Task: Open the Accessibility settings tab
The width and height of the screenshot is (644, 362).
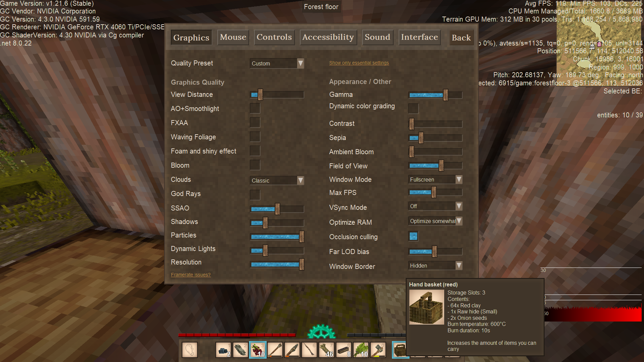Action: click(328, 37)
